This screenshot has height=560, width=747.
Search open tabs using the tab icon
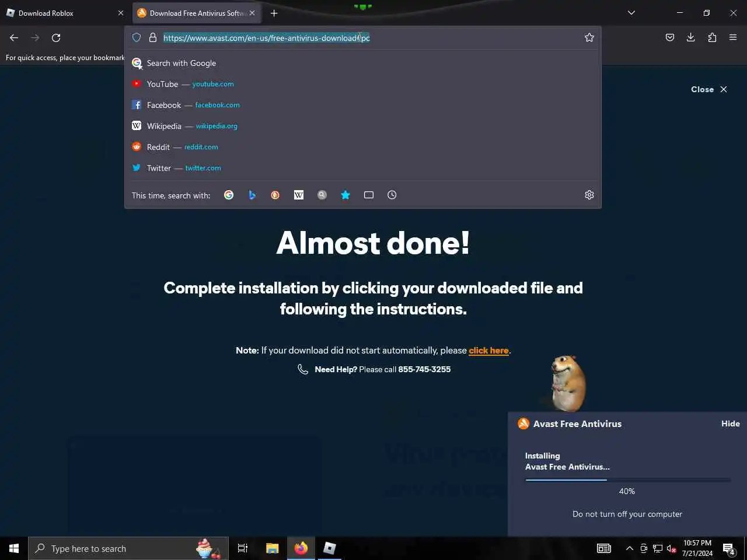[369, 195]
